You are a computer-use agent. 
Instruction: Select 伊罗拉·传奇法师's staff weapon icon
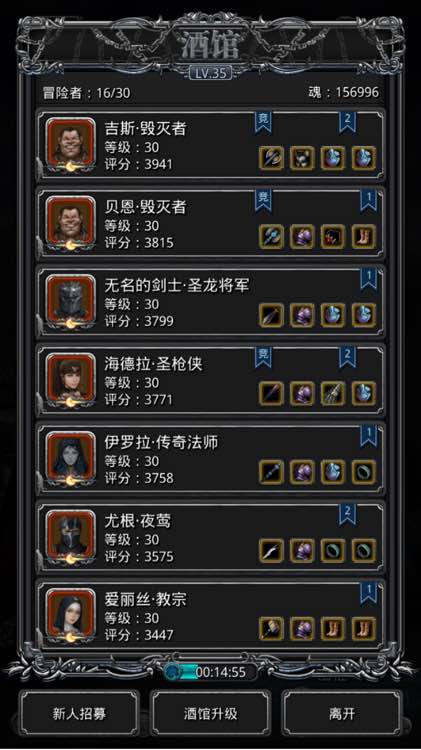[x=271, y=472]
